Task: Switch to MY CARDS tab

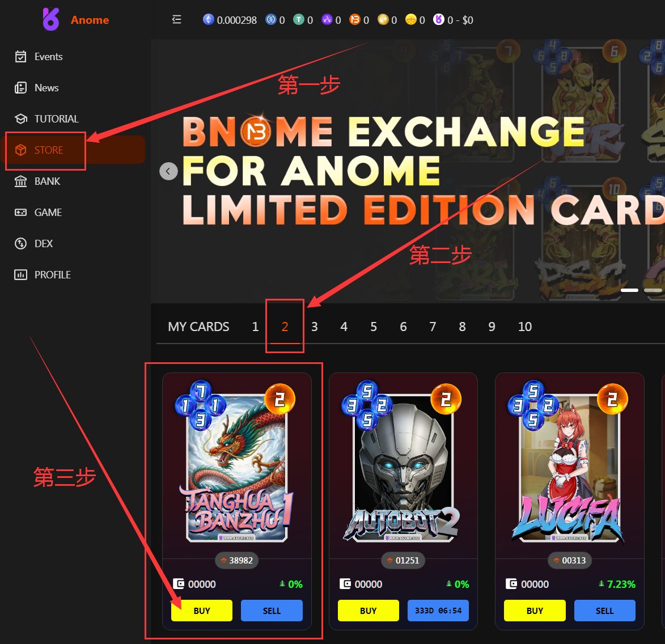Action: (x=198, y=327)
